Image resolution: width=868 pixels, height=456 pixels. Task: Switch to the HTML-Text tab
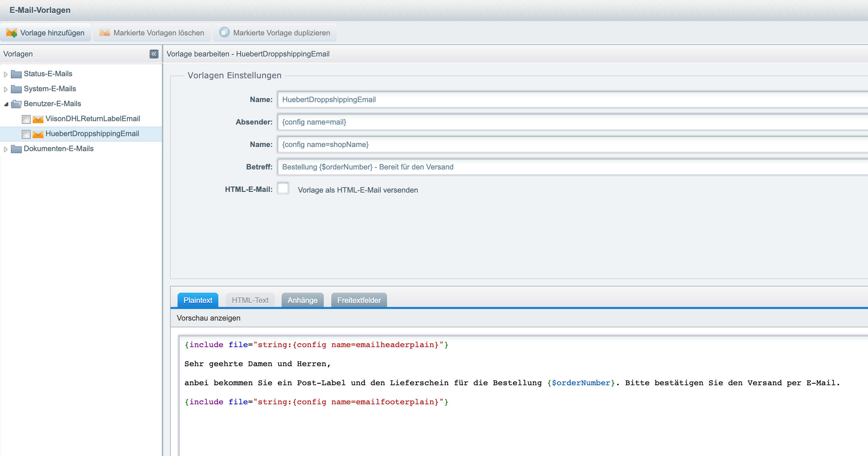250,300
